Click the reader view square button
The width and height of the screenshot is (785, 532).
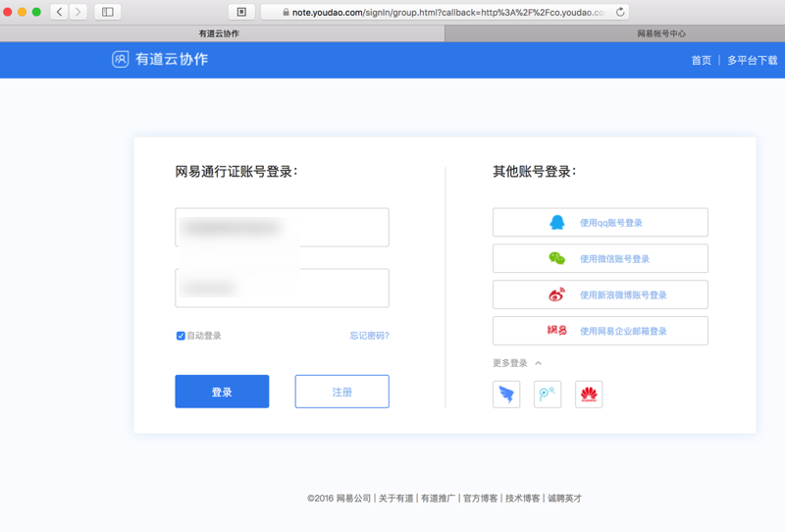click(241, 12)
